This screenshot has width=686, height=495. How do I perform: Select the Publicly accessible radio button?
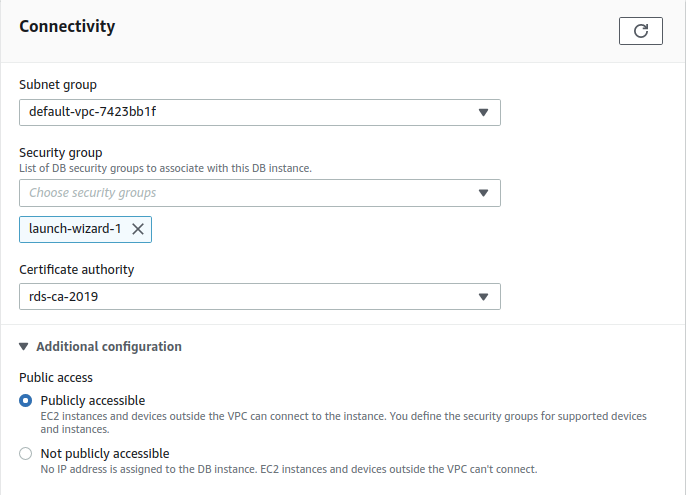[x=25, y=400]
